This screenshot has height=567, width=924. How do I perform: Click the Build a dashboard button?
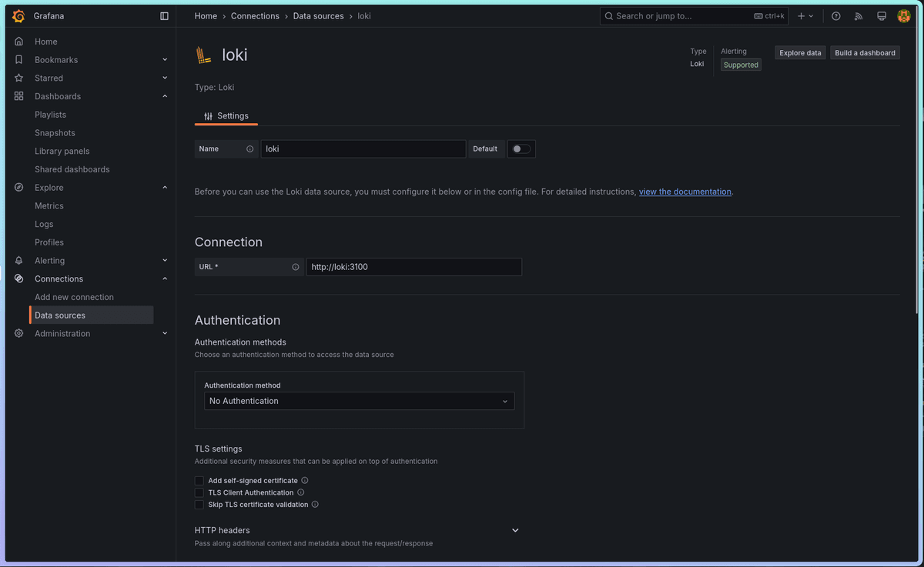[865, 53]
